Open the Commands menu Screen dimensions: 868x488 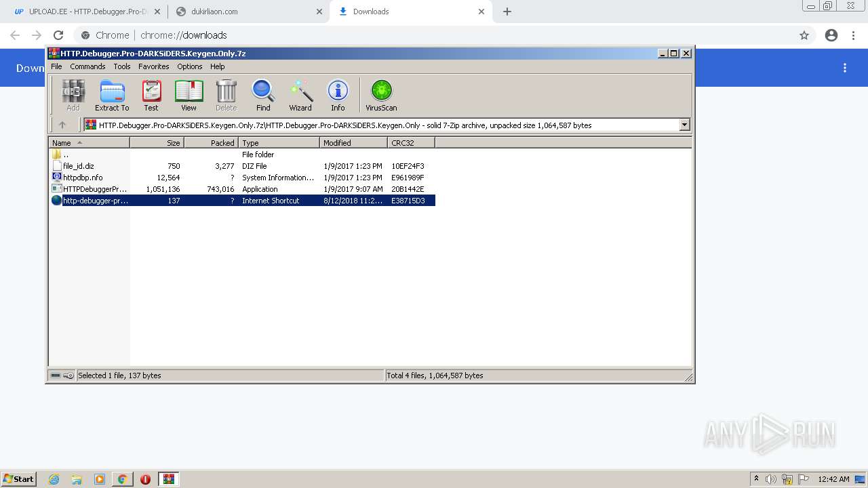pyautogui.click(x=87, y=66)
